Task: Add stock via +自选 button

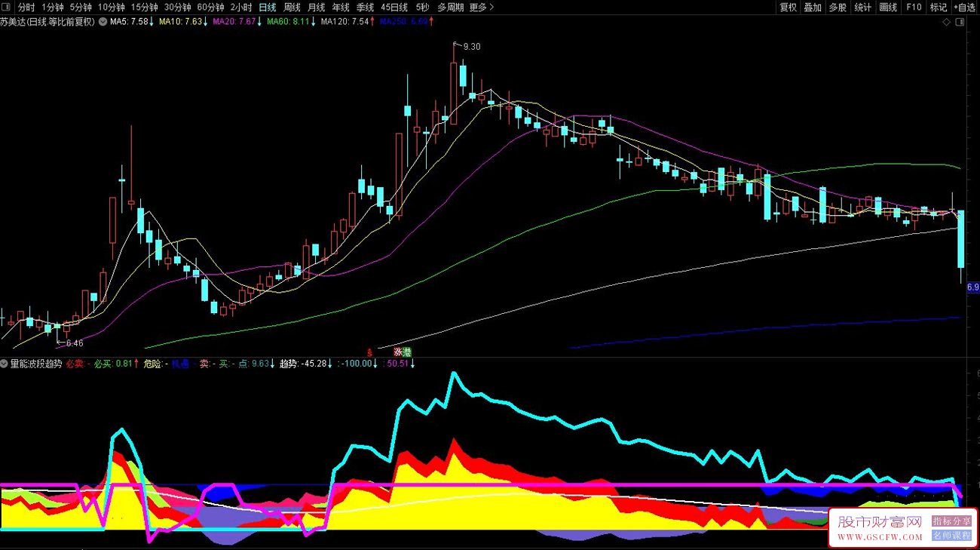Action: 965,8
